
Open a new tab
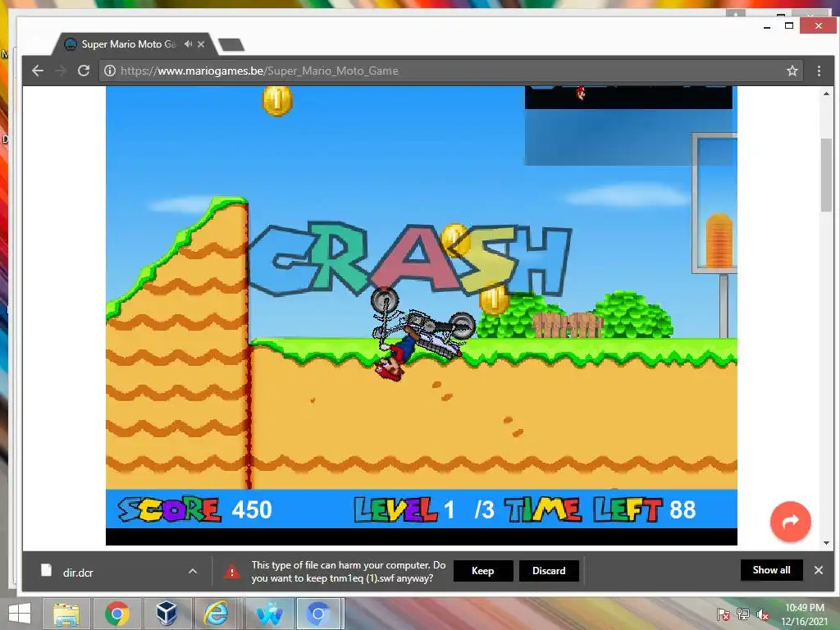[231, 44]
